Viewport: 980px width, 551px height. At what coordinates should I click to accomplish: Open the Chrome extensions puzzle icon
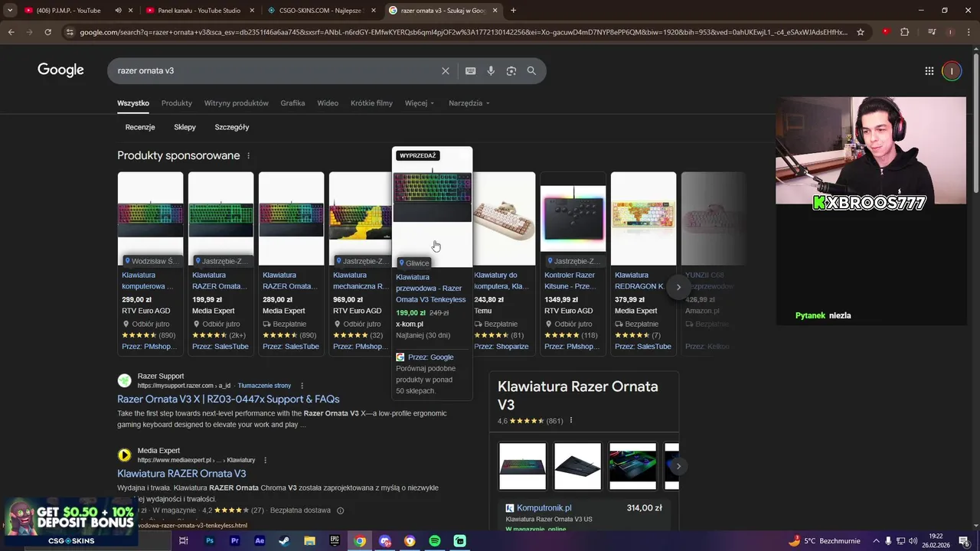(905, 32)
